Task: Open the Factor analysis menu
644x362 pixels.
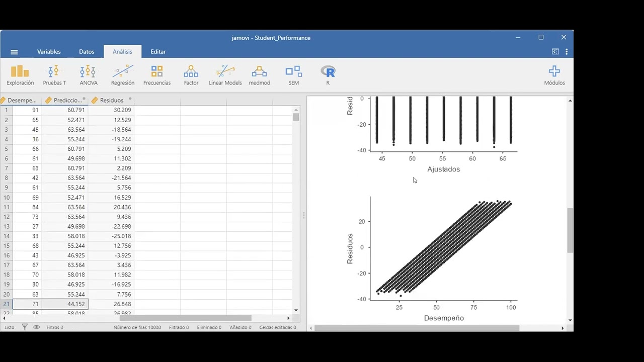Action: pyautogui.click(x=191, y=75)
